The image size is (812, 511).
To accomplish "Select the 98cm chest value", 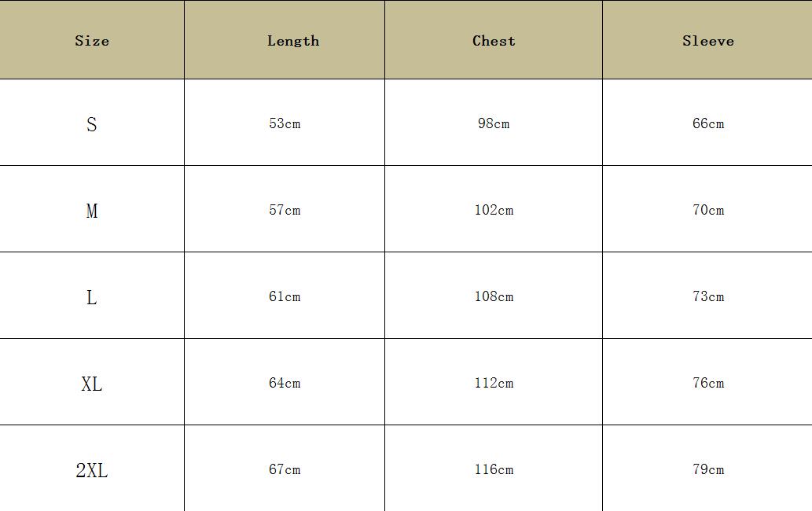I will tap(494, 123).
